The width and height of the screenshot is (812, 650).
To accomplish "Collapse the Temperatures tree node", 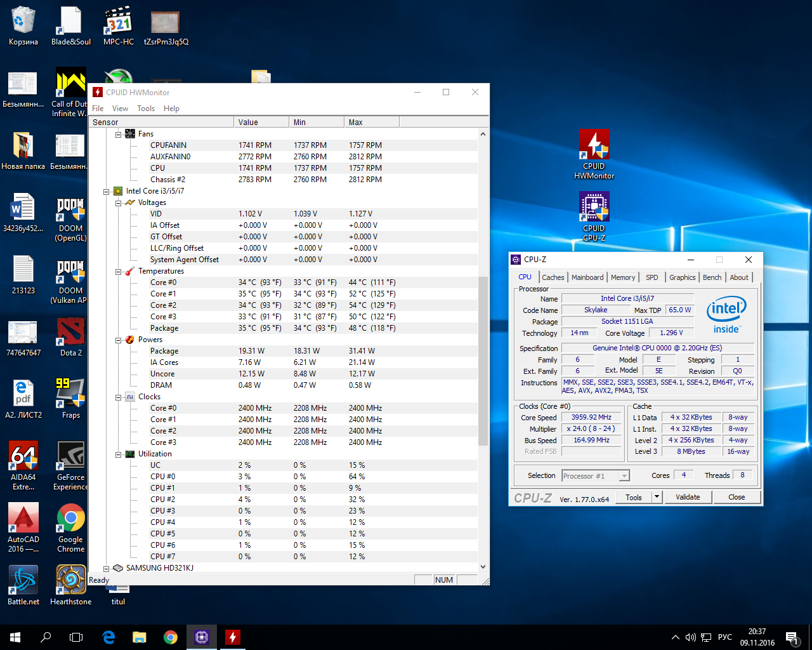I will pyautogui.click(x=119, y=272).
